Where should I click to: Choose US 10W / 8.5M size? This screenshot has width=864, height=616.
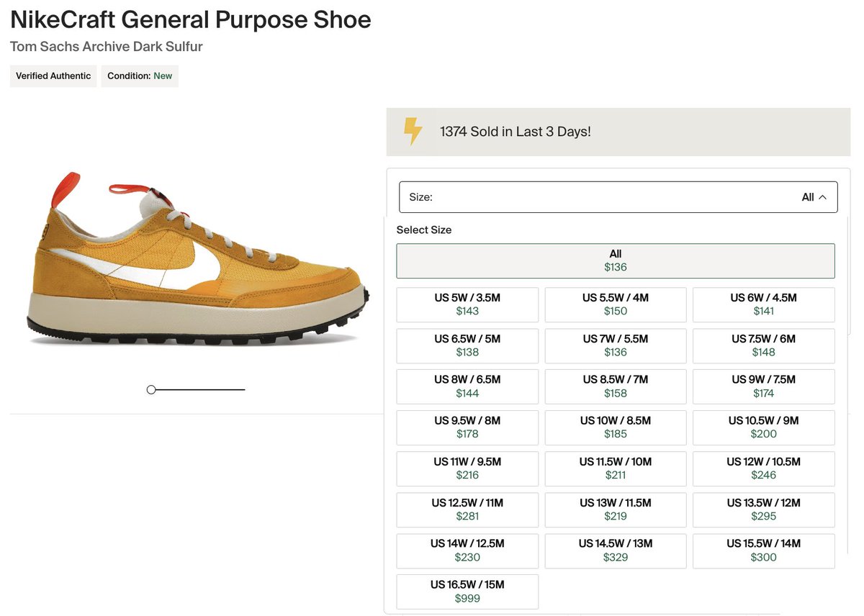(616, 427)
